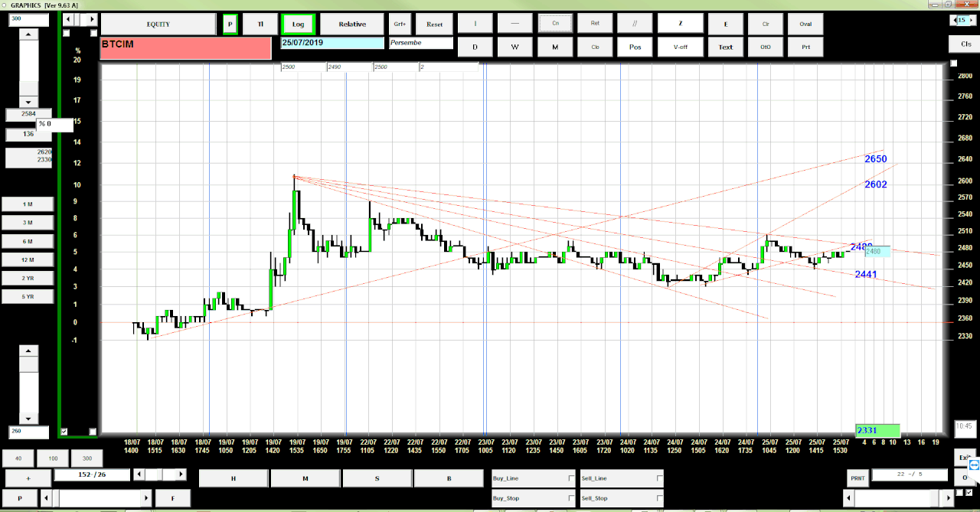
Task: Click the Reset button
Action: pyautogui.click(x=434, y=24)
